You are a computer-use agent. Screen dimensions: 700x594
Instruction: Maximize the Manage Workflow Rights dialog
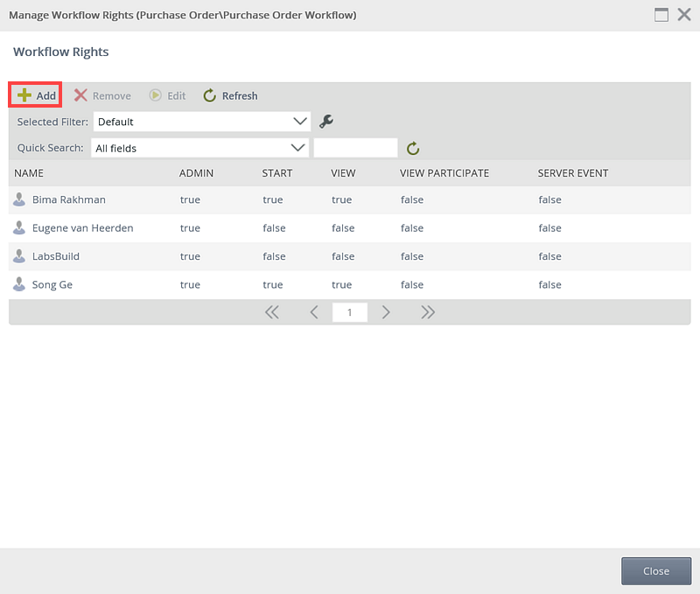(661, 15)
